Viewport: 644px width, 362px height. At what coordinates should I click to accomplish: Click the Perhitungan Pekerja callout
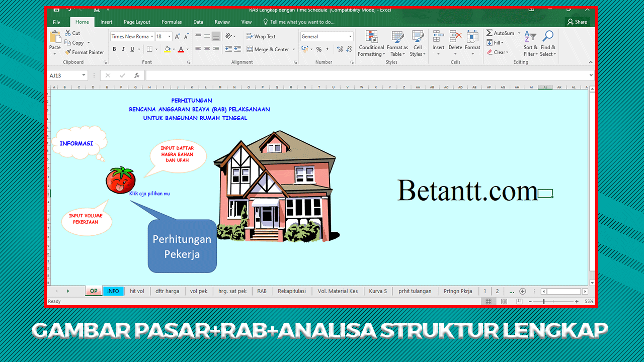tap(182, 246)
